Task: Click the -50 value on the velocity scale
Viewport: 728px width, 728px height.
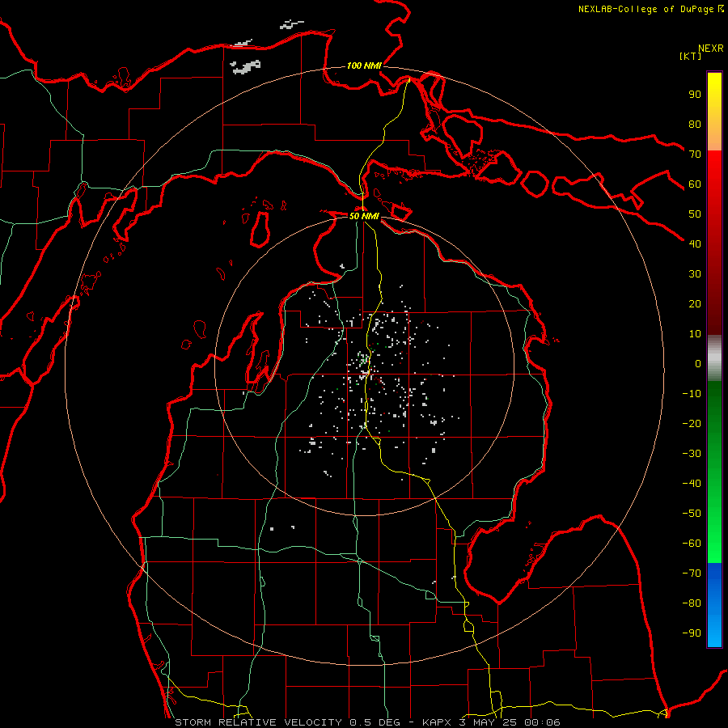Action: (692, 514)
